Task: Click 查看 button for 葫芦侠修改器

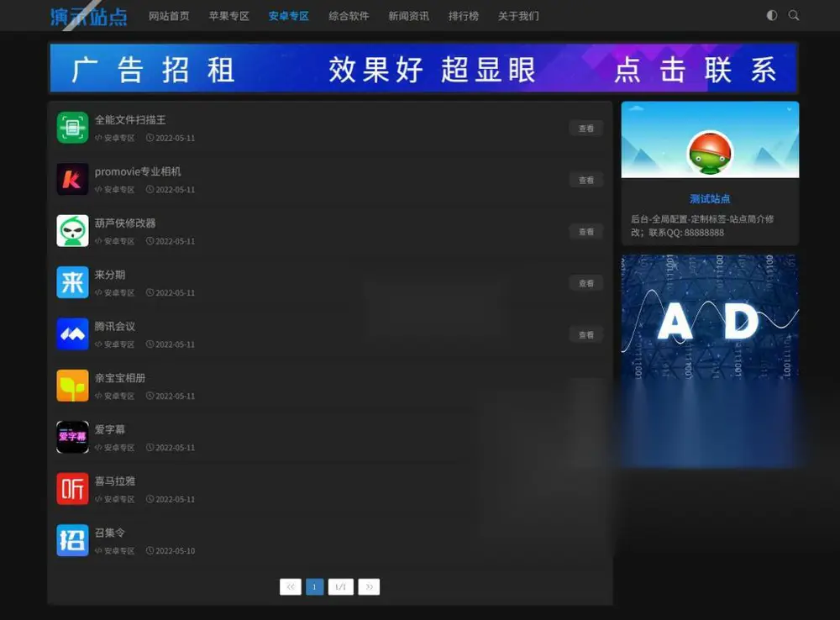Action: point(586,232)
